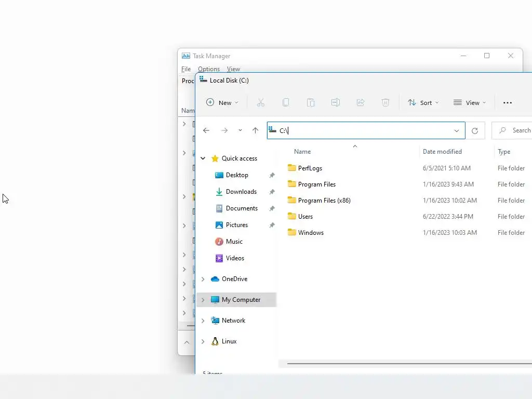This screenshot has width=532, height=399.
Task: Select Downloads in Quick access
Action: tap(241, 192)
